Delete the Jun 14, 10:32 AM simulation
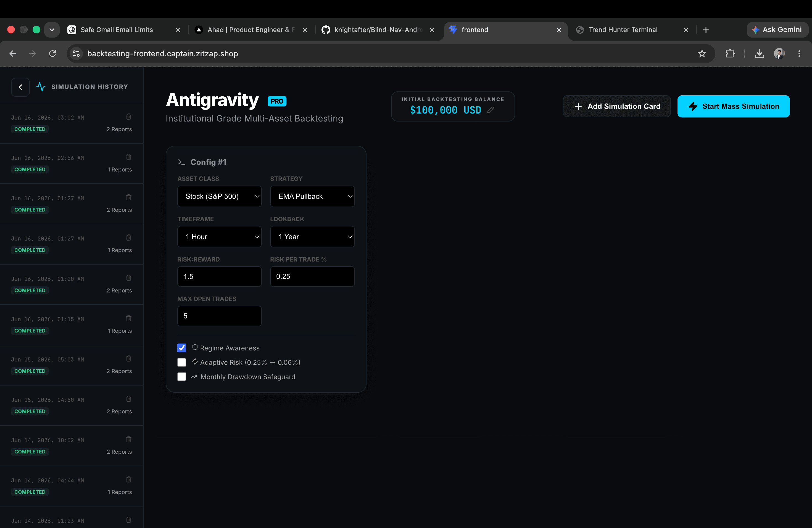 click(129, 439)
